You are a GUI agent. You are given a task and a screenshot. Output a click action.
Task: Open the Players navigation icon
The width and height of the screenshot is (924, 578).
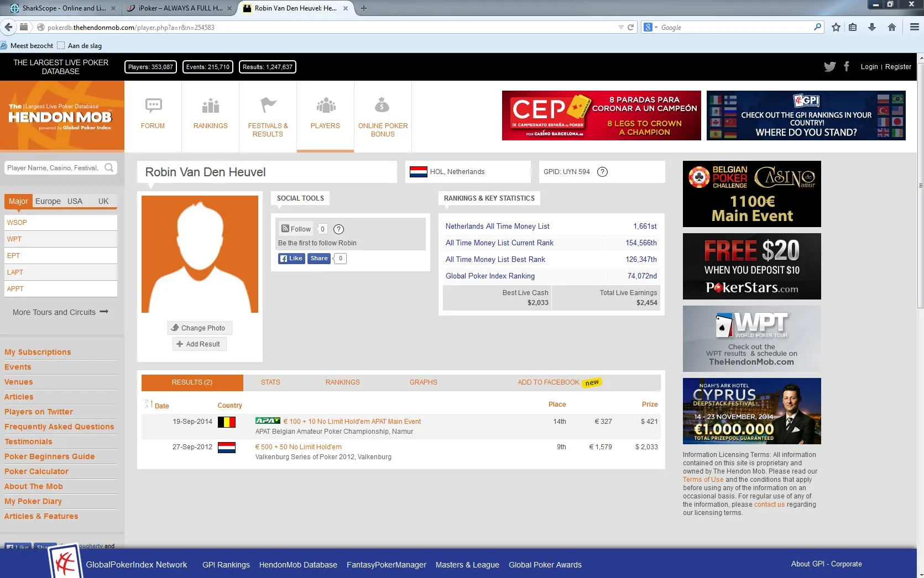326,104
